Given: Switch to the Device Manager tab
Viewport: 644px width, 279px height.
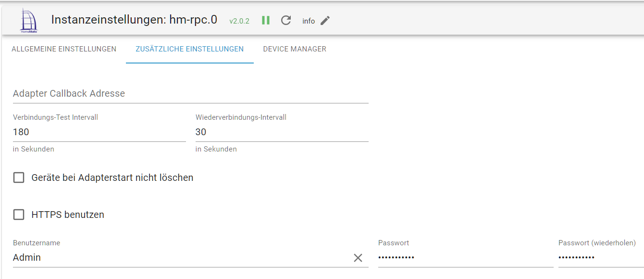Looking at the screenshot, I should coord(295,49).
